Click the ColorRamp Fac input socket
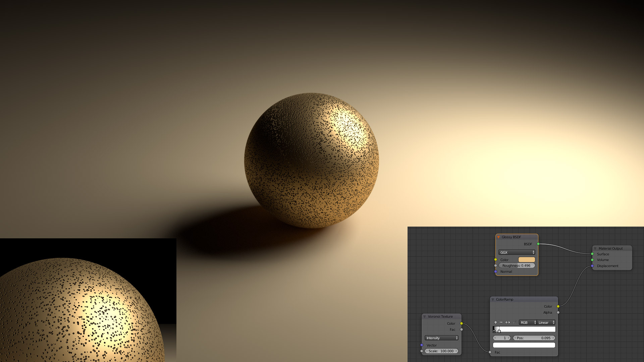 pyautogui.click(x=490, y=352)
